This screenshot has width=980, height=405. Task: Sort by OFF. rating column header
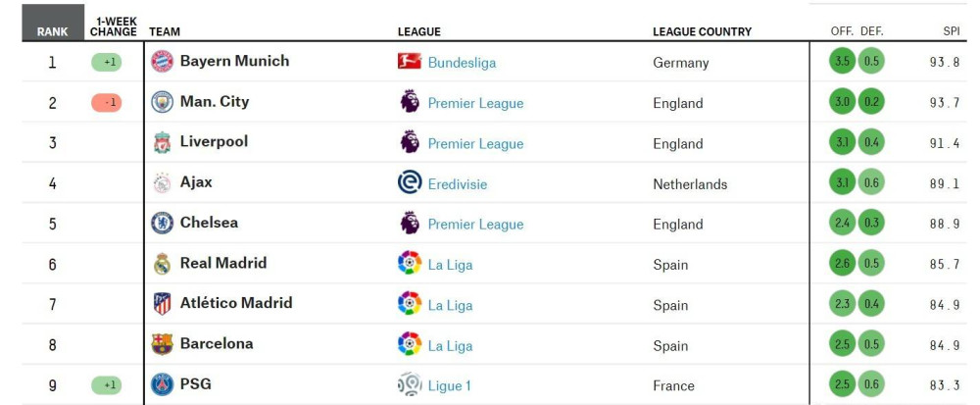pos(842,31)
